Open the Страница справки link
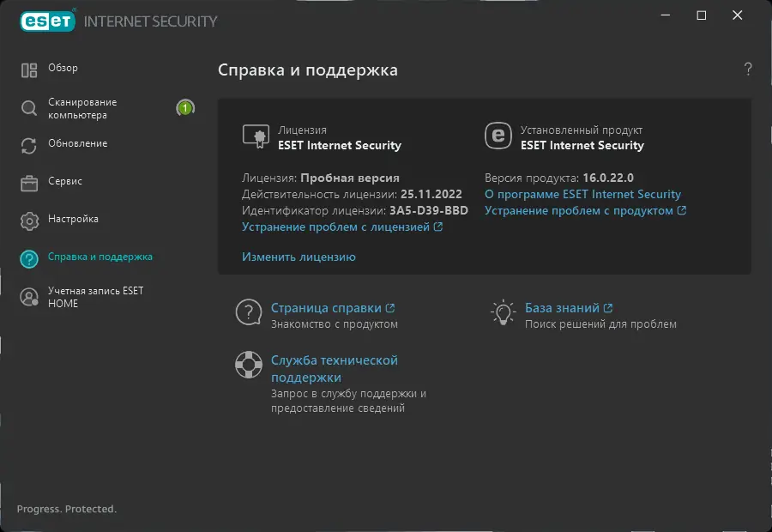Viewport: 772px width, 532px height. (x=327, y=308)
